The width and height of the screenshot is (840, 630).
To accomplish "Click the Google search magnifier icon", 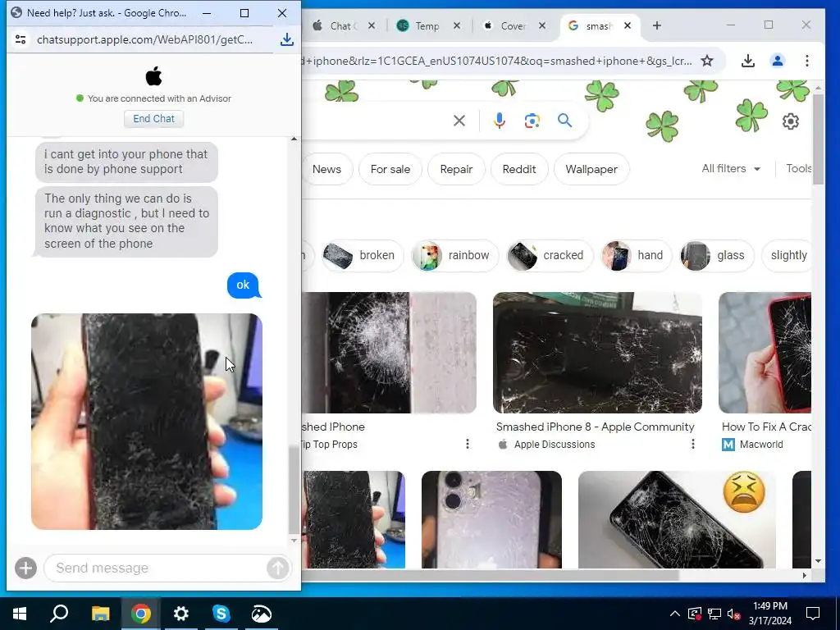I will 564,121.
